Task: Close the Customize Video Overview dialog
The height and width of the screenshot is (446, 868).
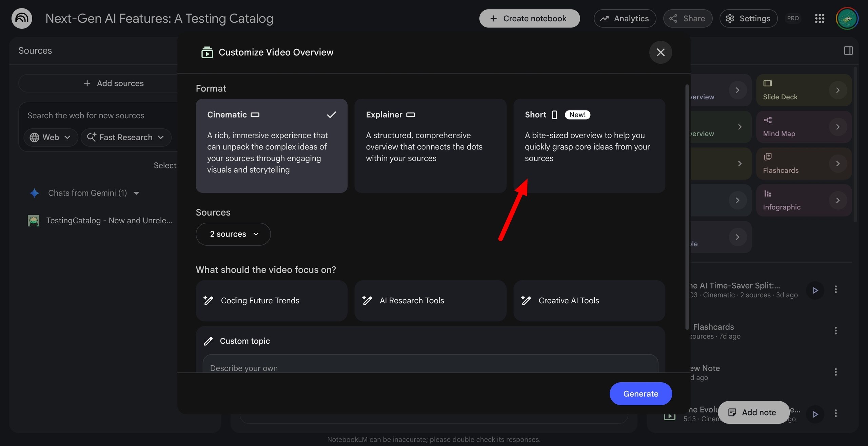Action: (x=660, y=52)
